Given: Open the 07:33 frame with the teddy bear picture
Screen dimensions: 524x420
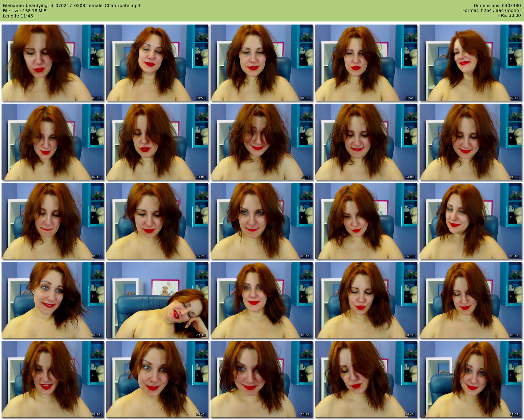Looking at the screenshot, I should point(157,300).
